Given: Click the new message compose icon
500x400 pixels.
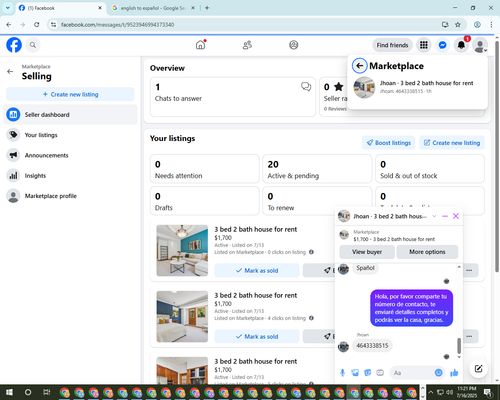Looking at the screenshot, I should [x=478, y=368].
